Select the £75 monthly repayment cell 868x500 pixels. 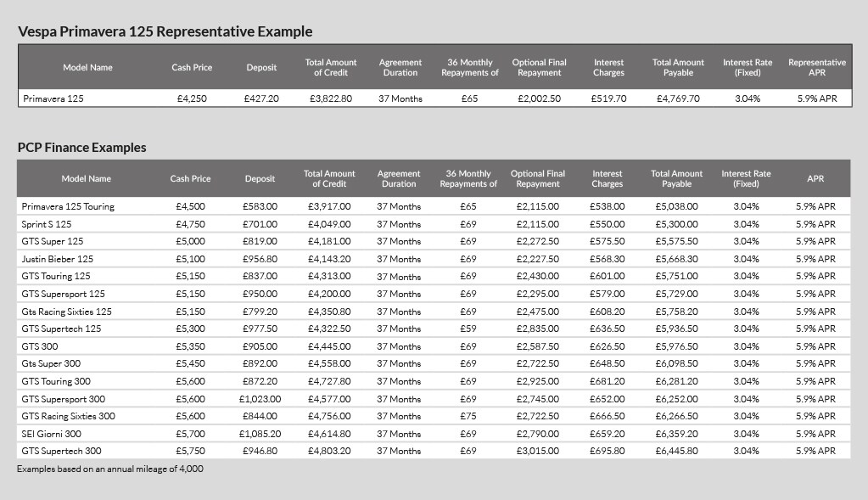pyautogui.click(x=468, y=416)
